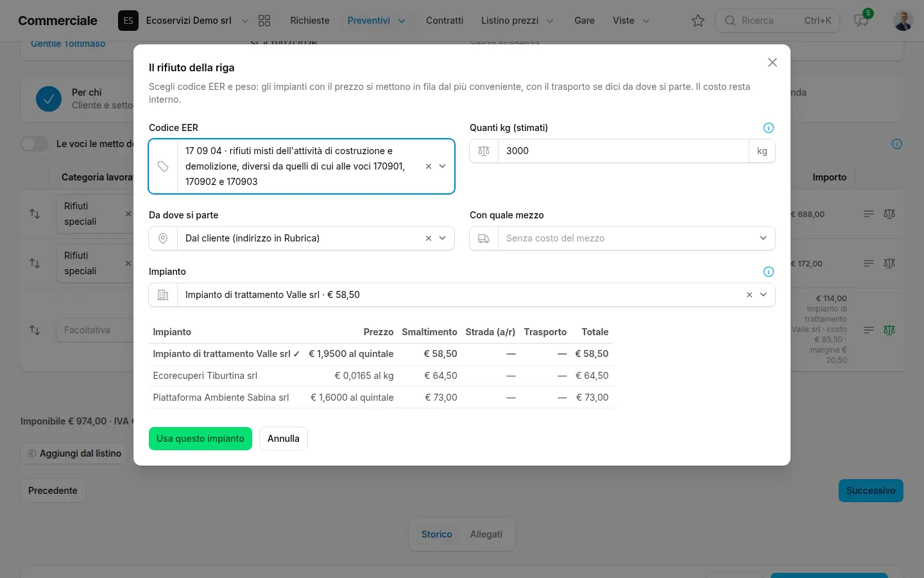The height and width of the screenshot is (578, 924).
Task: Click the lines icon on the € 688,00 row
Action: 869,214
